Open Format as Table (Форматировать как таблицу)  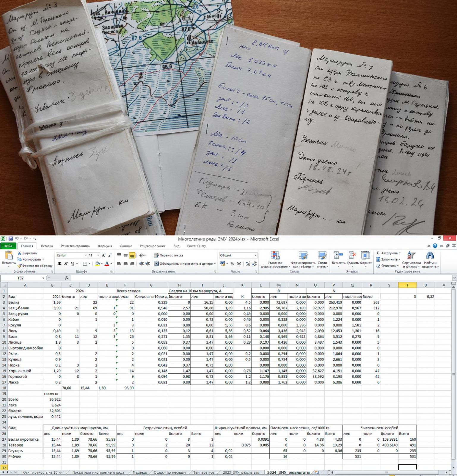click(x=303, y=260)
